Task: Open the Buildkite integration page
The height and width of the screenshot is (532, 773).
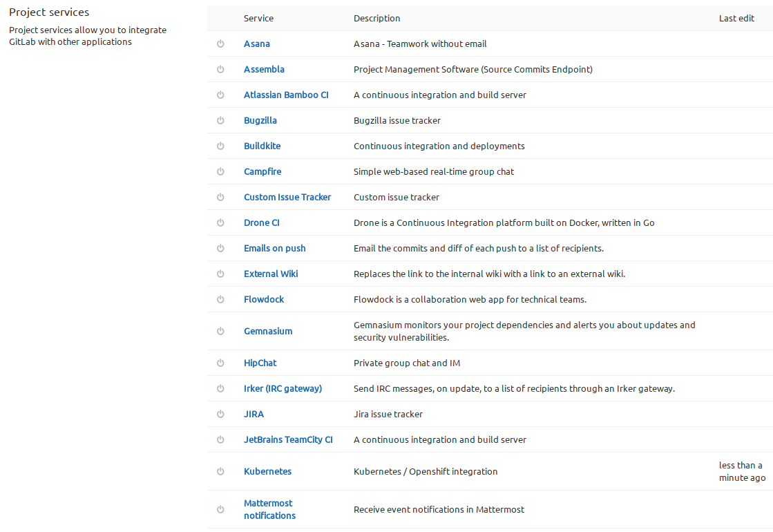Action: 262,146
